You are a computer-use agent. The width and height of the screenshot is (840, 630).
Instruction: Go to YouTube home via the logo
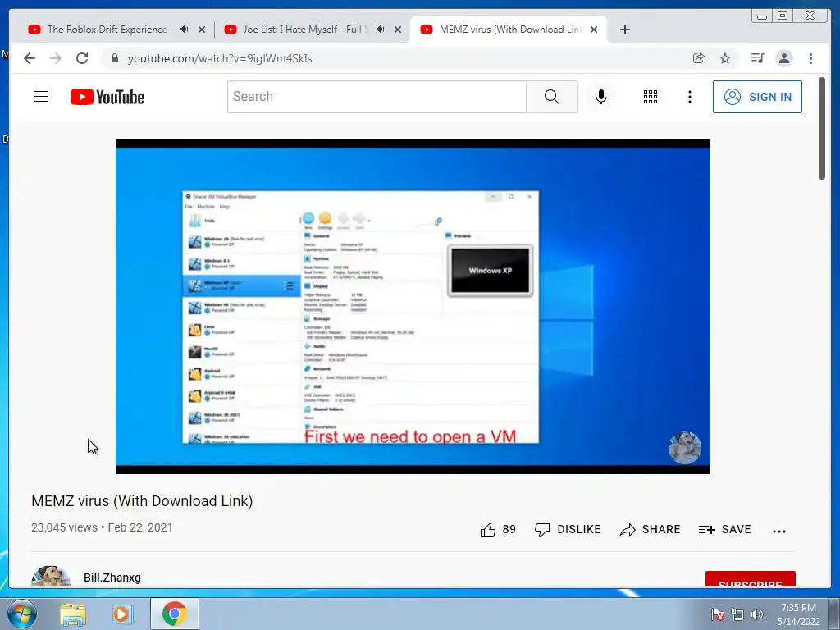(107, 97)
